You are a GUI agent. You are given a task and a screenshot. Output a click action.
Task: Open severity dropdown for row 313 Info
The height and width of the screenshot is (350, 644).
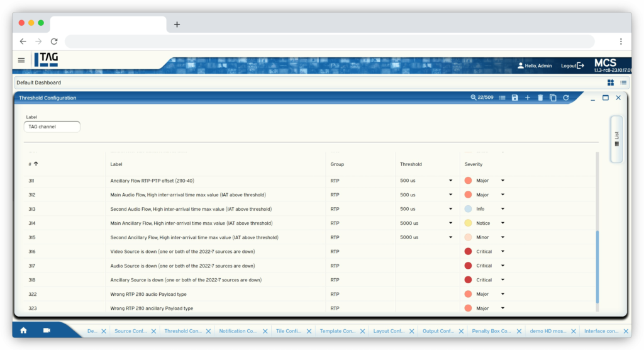[502, 209]
